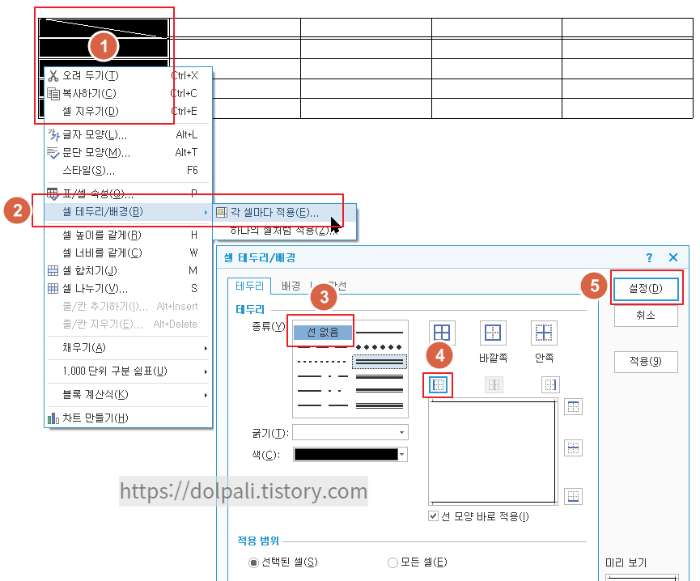The width and height of the screenshot is (700, 581).
Task: Open 글자 모양(L) character format entry
Action: pos(128,134)
